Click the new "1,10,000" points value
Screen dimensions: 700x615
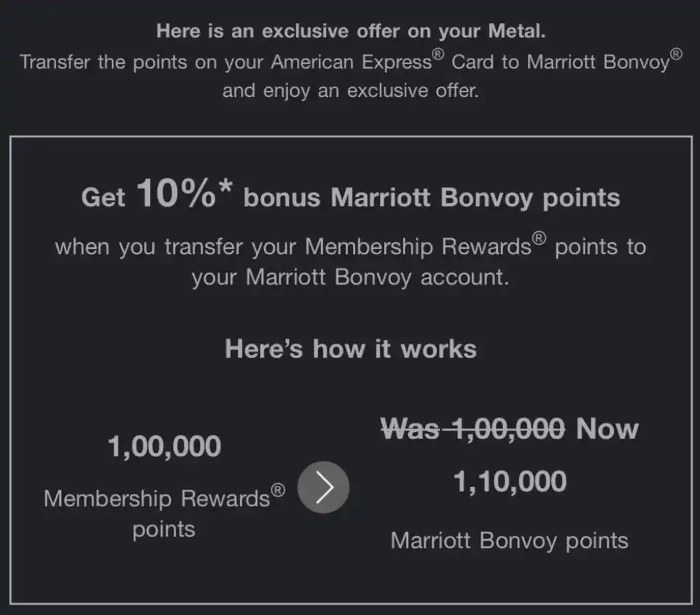(x=510, y=481)
